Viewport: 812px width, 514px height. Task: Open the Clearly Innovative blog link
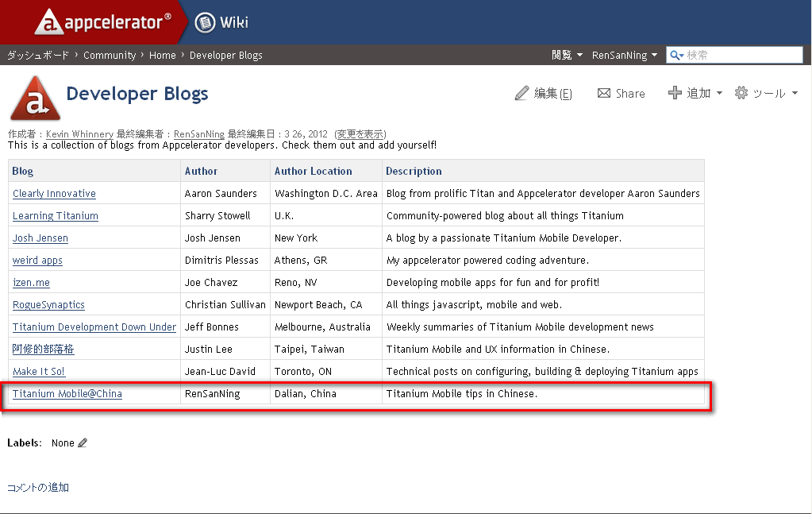point(55,193)
